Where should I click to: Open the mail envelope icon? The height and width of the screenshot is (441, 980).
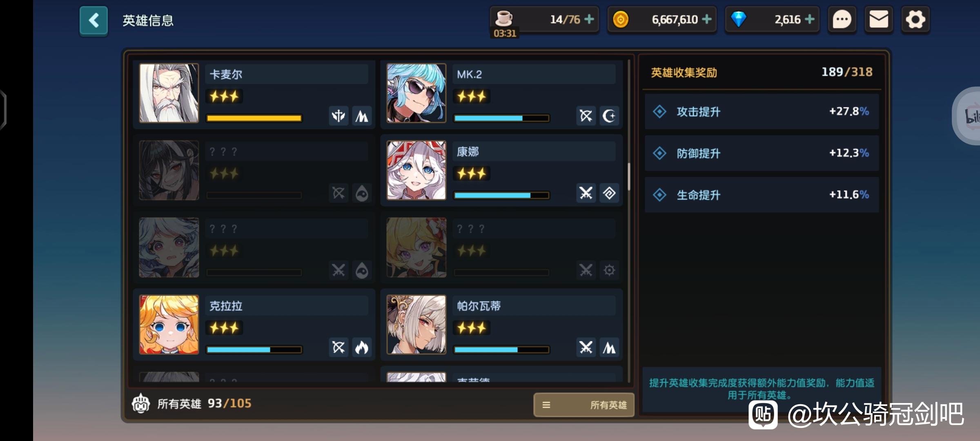[879, 20]
